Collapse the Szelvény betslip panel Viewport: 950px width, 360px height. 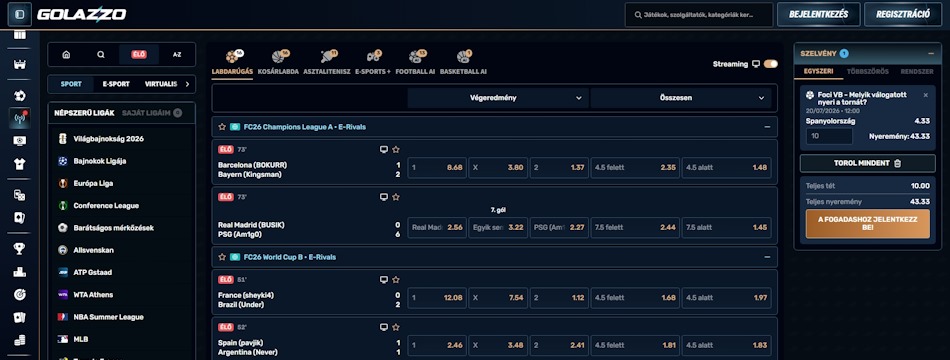click(x=931, y=53)
